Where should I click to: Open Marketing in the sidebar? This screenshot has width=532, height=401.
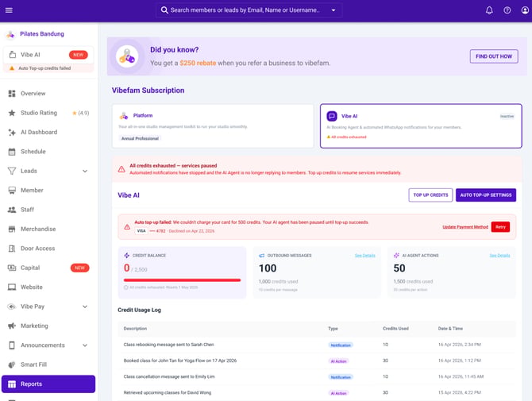[x=48, y=326]
